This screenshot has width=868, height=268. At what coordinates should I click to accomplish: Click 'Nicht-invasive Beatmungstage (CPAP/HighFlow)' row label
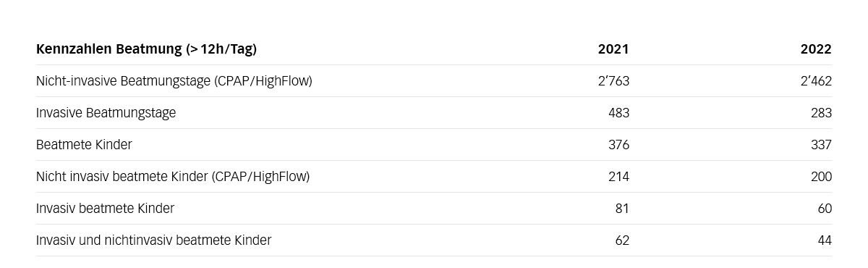174,81
